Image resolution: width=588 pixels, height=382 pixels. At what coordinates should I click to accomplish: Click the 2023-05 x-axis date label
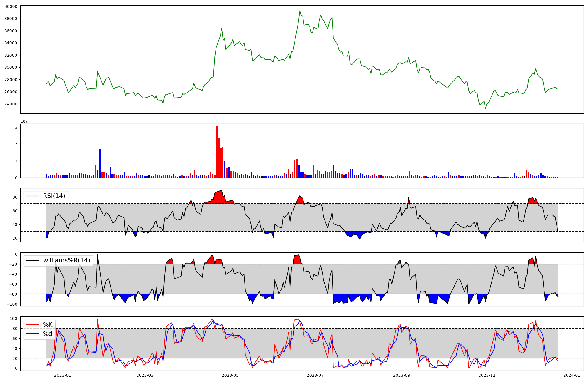(230, 375)
